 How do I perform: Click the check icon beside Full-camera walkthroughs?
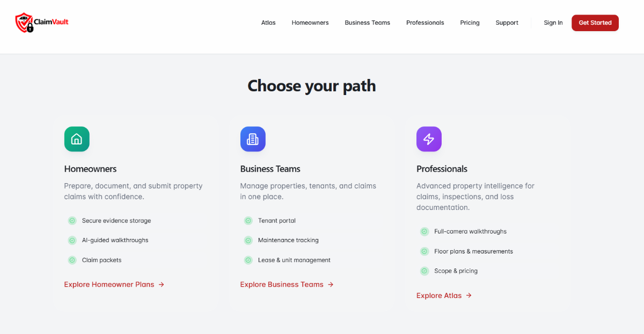424,231
